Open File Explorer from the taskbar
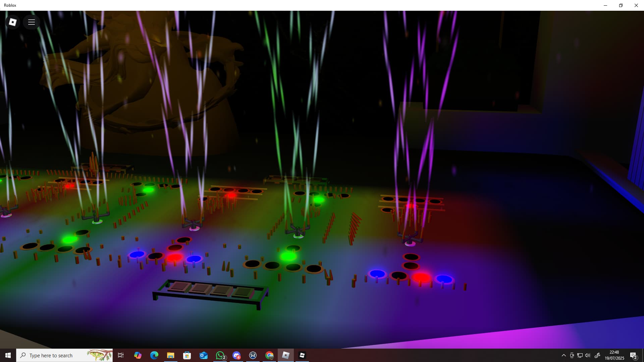Viewport: 644px width, 362px height. (x=170, y=355)
